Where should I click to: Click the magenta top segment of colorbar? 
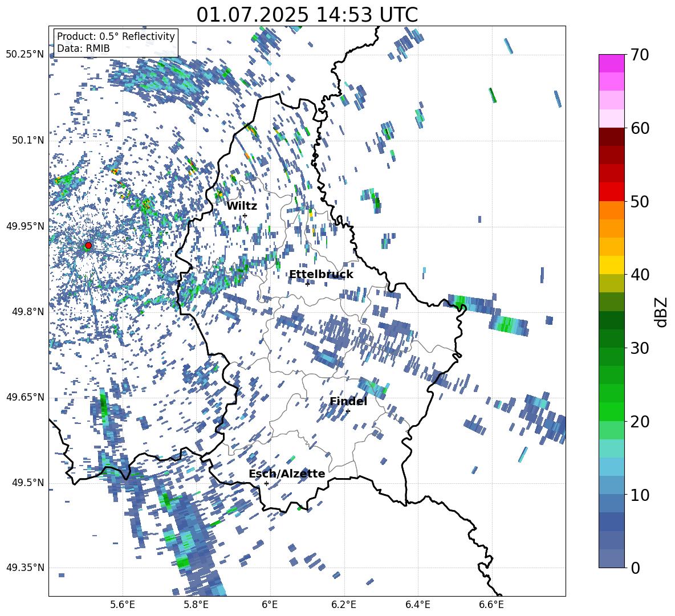pyautogui.click(x=611, y=63)
